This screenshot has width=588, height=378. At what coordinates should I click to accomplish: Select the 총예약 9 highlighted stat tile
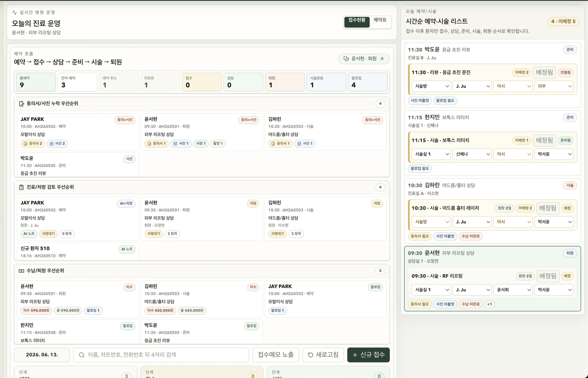tap(36, 82)
